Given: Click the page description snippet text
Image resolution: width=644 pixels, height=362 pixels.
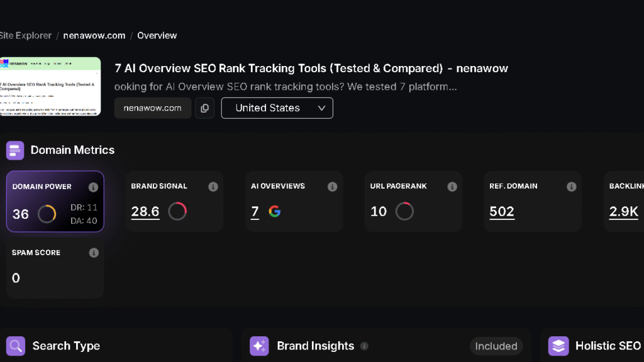Looking at the screenshot, I should (x=286, y=87).
